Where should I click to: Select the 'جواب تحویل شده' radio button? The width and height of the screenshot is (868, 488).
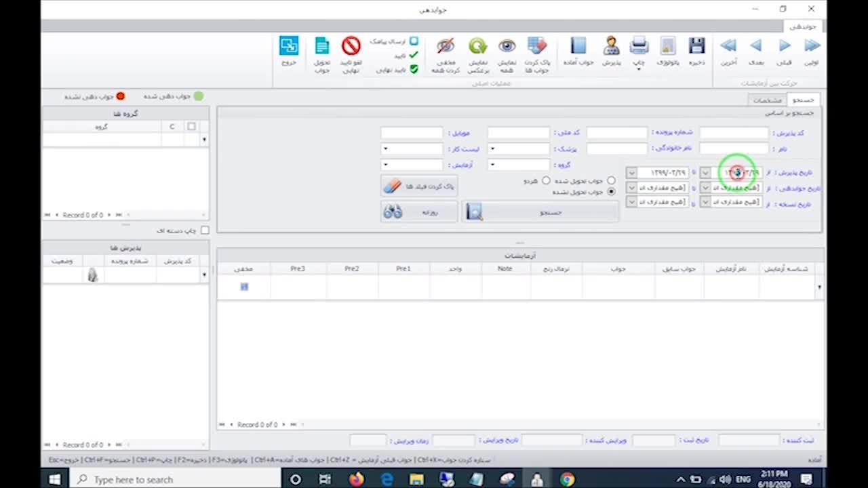tap(611, 181)
